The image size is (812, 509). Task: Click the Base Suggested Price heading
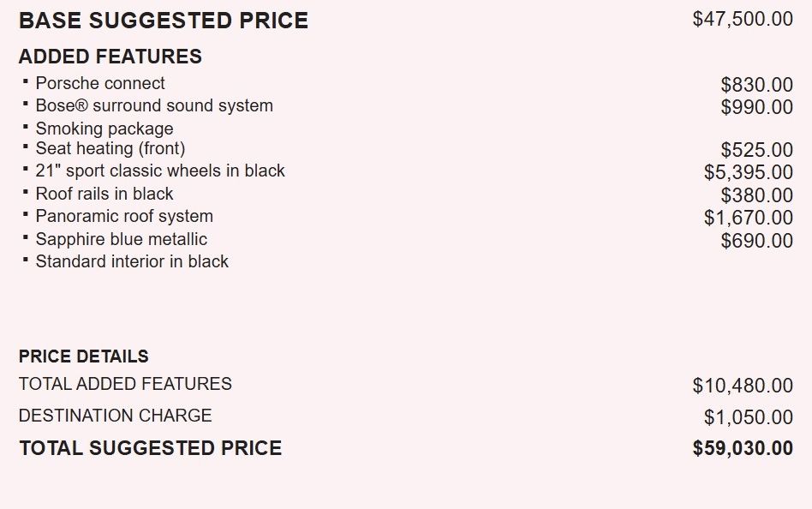tap(164, 21)
